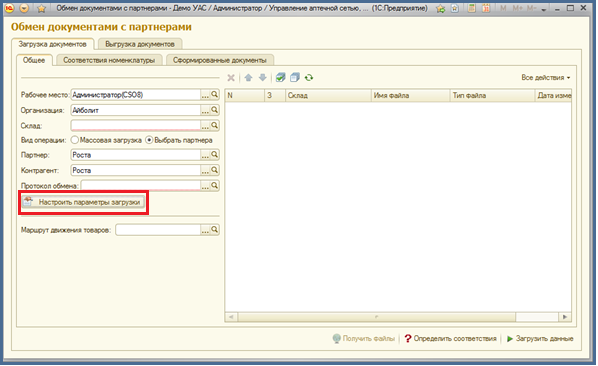The image size is (598, 366).
Task: Open the calendar icon in title bar
Action: pyautogui.click(x=486, y=8)
